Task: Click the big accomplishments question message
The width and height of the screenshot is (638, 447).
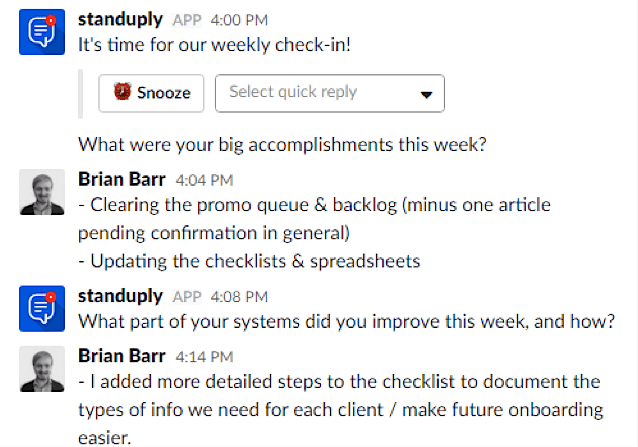Action: point(282,145)
